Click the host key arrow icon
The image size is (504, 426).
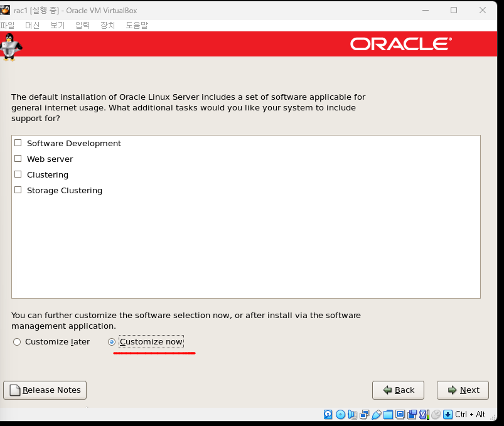(x=448, y=415)
